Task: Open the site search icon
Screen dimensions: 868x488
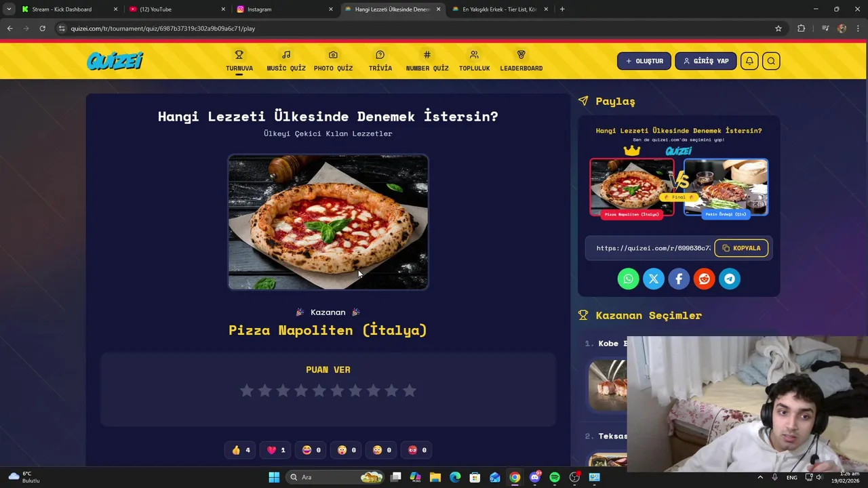Action: [x=771, y=61]
